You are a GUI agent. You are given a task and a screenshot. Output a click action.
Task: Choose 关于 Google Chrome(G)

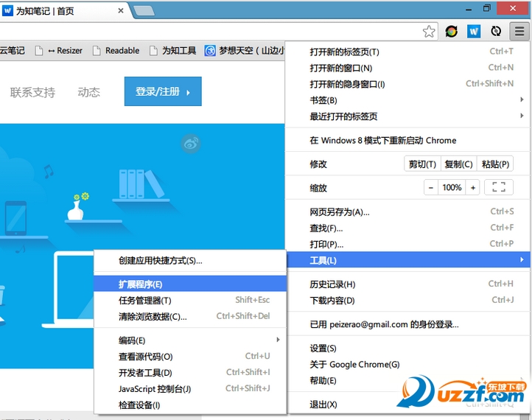pyautogui.click(x=407, y=365)
